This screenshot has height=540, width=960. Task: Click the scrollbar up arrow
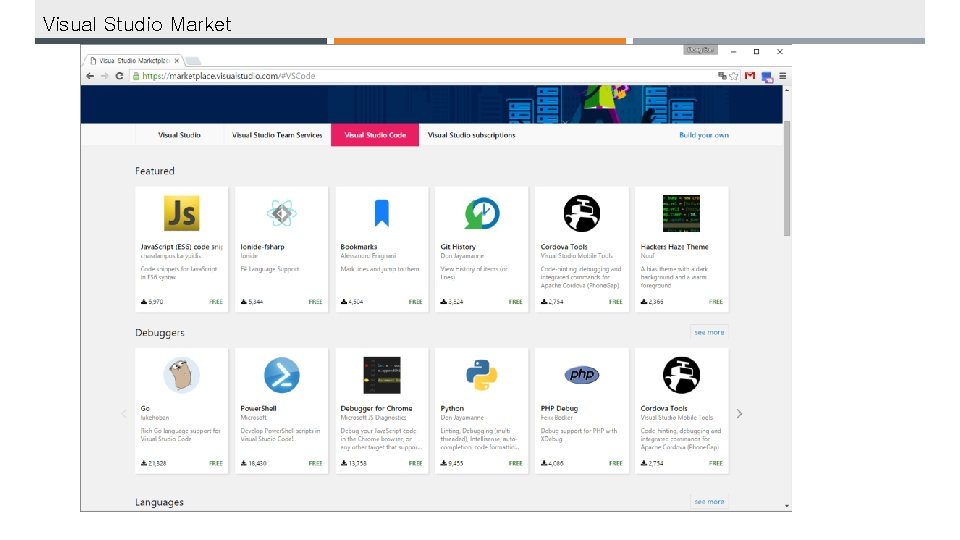tap(787, 90)
